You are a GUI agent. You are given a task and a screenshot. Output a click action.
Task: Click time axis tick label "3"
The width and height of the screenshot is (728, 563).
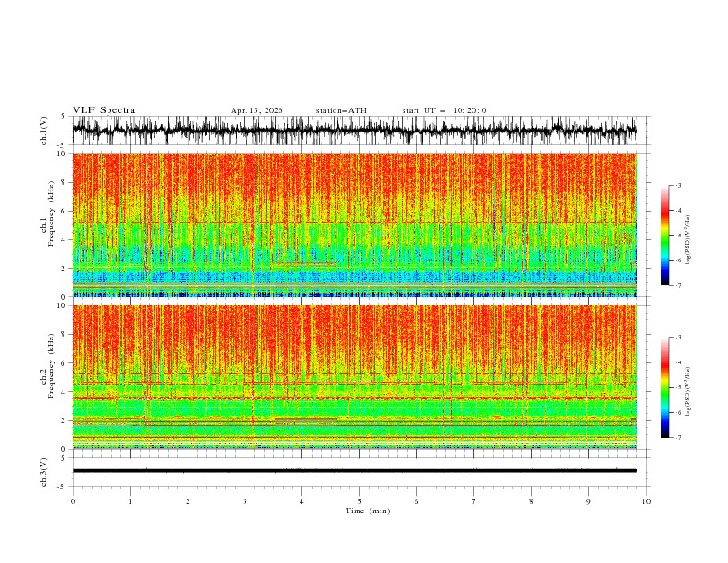(245, 501)
